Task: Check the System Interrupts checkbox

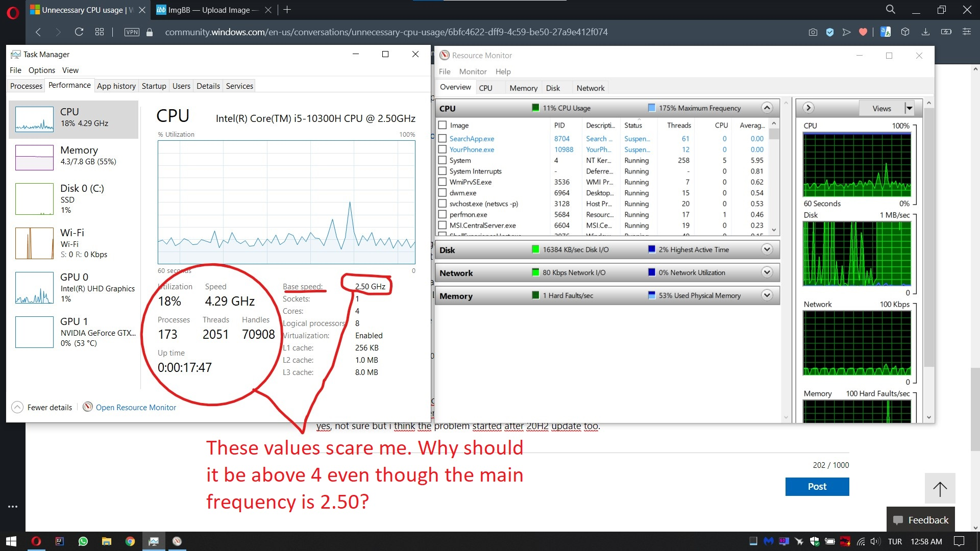Action: [x=443, y=171]
